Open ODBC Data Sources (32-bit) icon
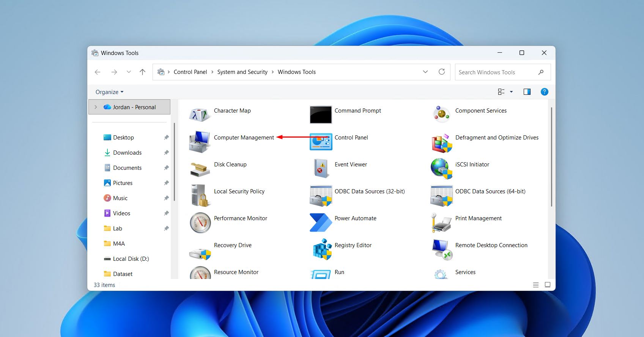 (321, 196)
